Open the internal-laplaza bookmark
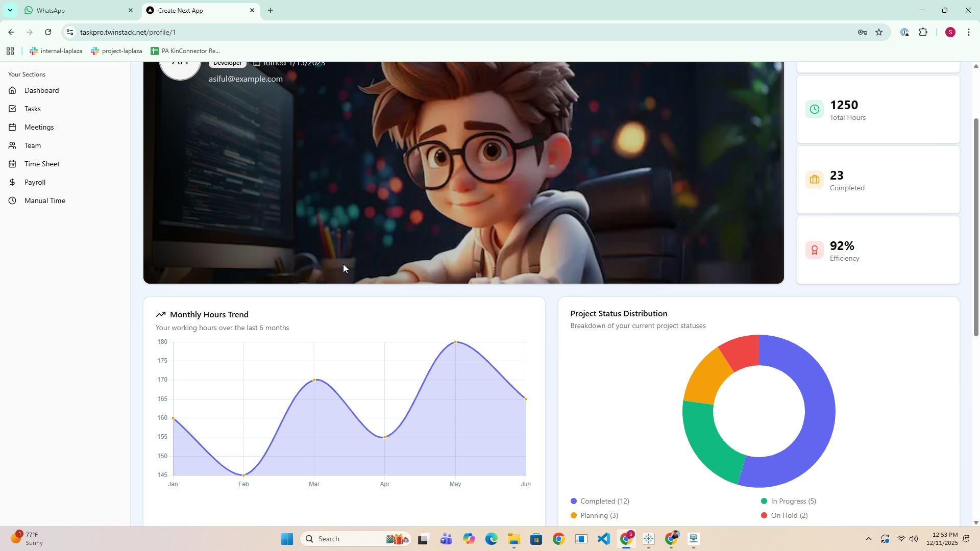The height and width of the screenshot is (551, 980). (x=56, y=51)
